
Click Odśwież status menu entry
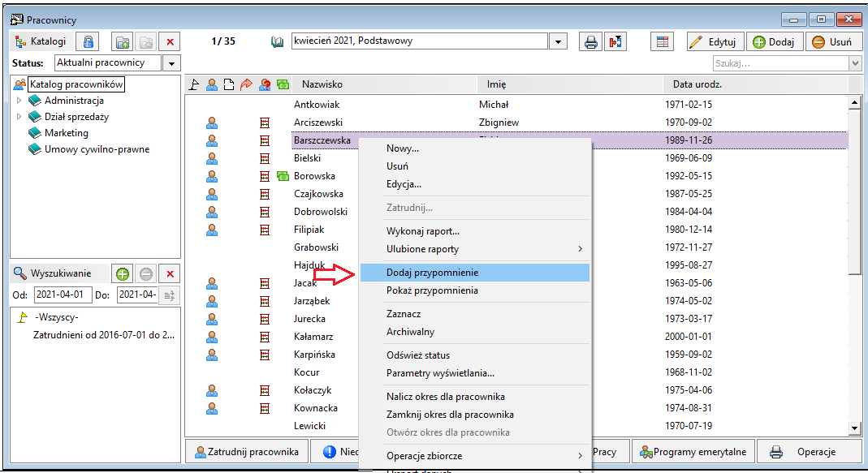[475, 355]
